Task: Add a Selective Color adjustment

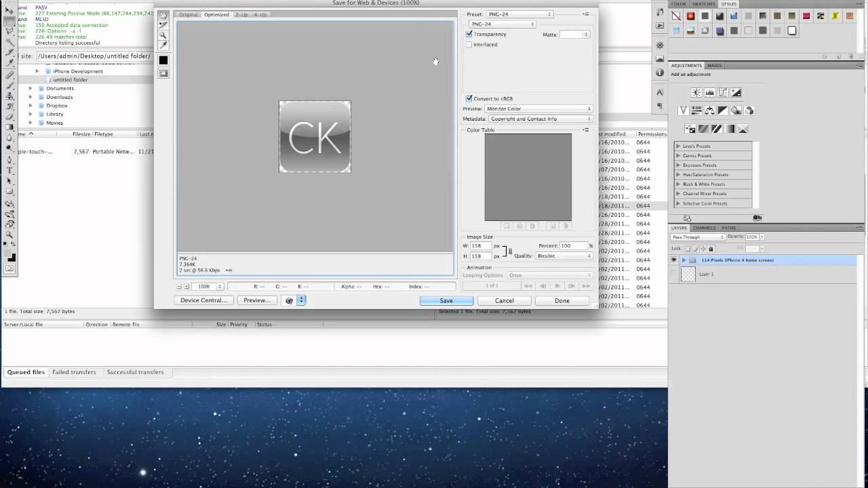Action: [x=743, y=129]
